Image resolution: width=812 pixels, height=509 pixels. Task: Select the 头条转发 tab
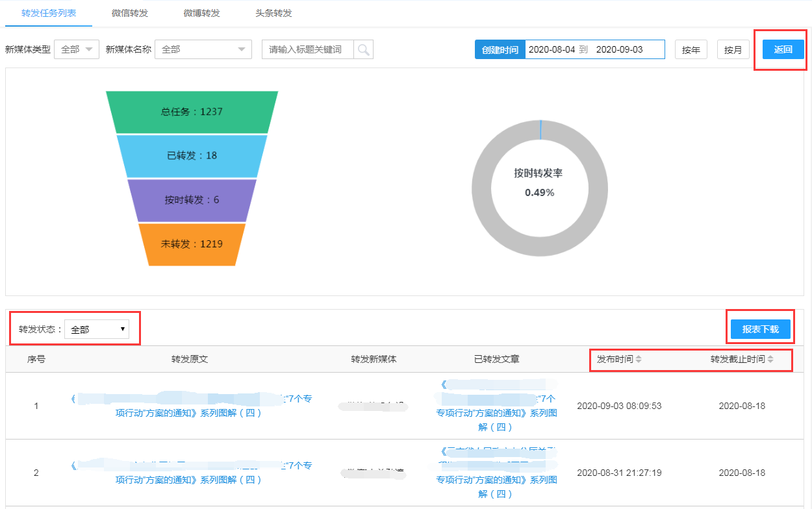[x=273, y=13]
